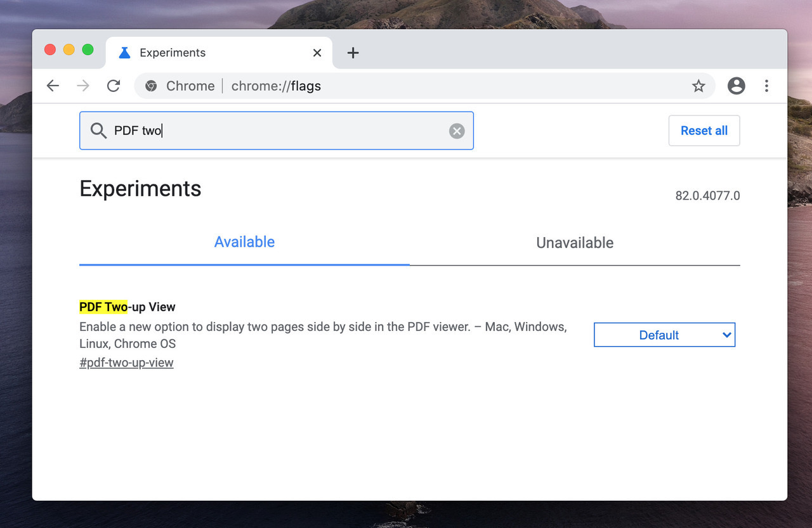Click the forward navigation arrow

click(83, 86)
